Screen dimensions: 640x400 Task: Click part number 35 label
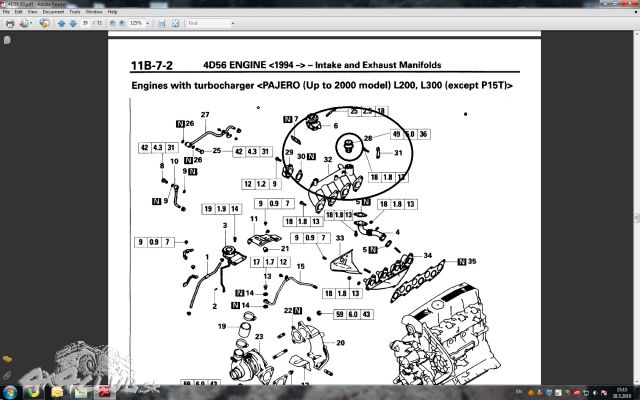point(472,261)
